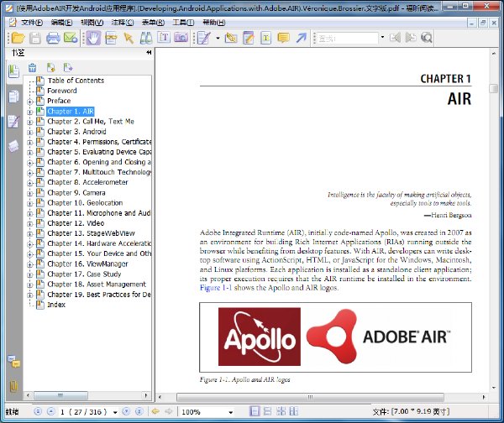Viewport: 504px width, 423px height.
Task: Open the 表单(R) menu
Action: click(153, 23)
